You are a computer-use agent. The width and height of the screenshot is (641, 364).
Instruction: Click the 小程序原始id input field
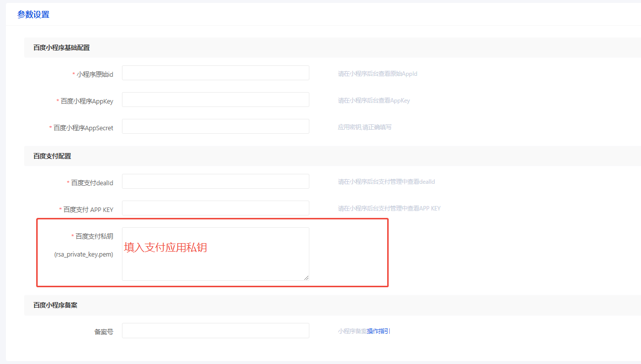[215, 73]
